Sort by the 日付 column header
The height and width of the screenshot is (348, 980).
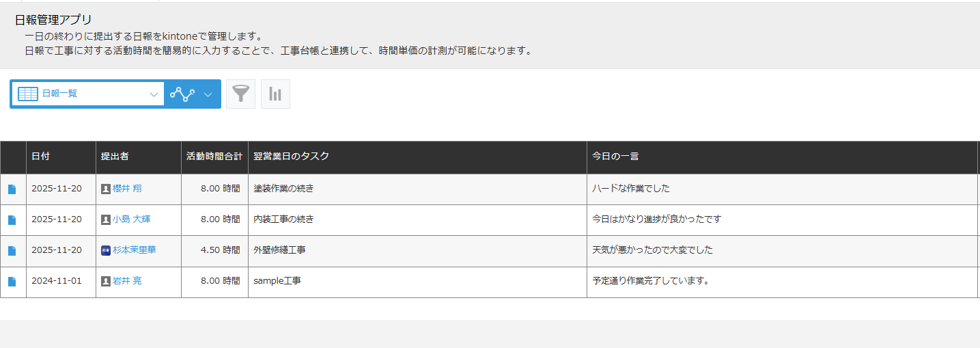tap(40, 157)
